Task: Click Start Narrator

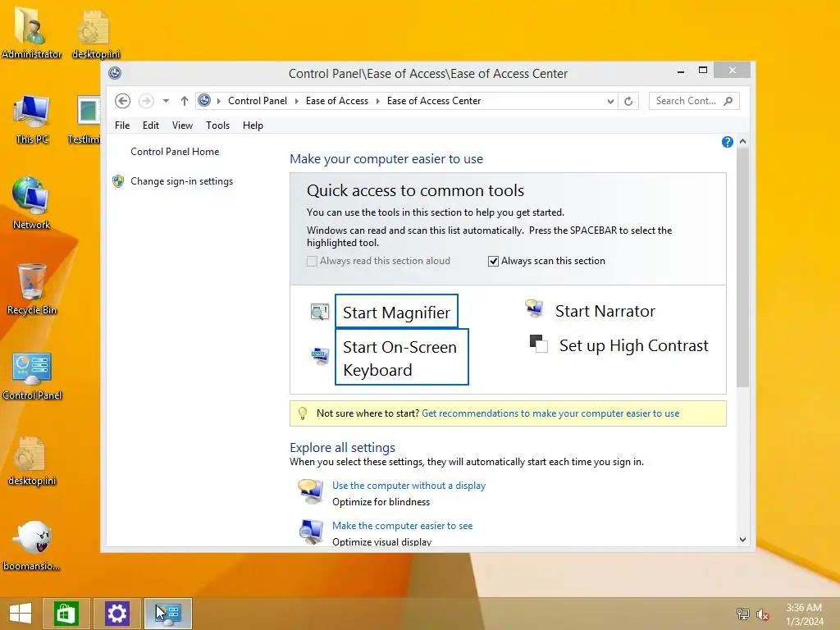Action: pyautogui.click(x=605, y=311)
